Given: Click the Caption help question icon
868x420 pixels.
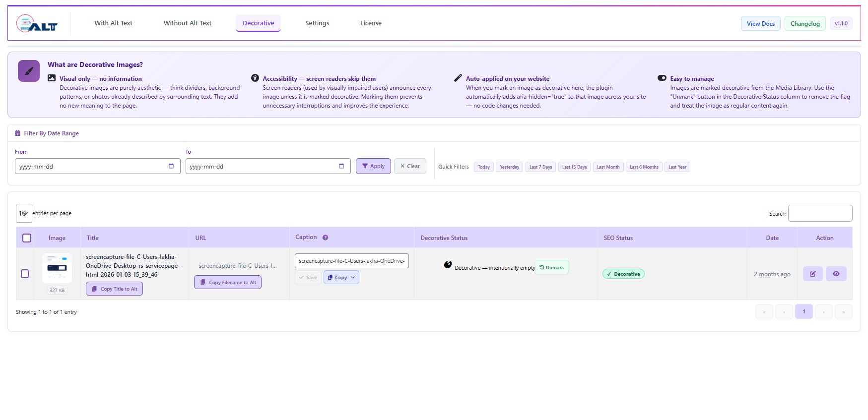Looking at the screenshot, I should pyautogui.click(x=325, y=238).
